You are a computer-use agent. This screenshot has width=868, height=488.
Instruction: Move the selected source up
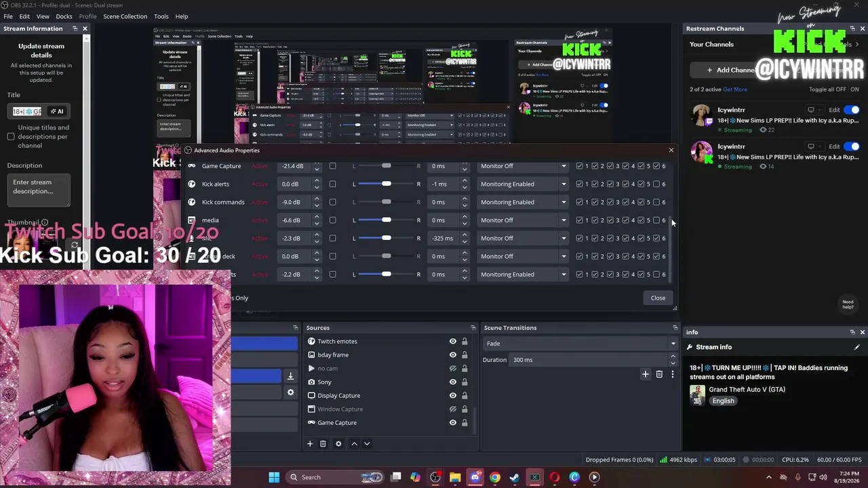tap(354, 444)
